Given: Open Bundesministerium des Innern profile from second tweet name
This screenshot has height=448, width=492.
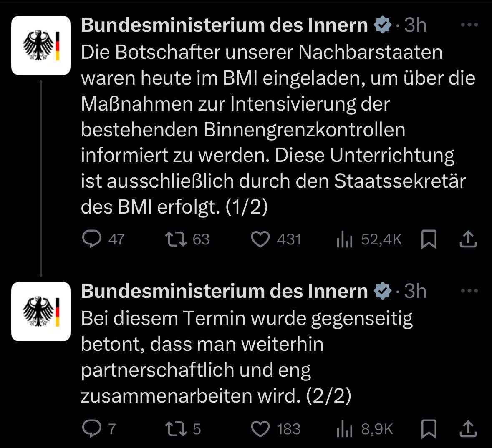Looking at the screenshot, I should click(x=225, y=291).
